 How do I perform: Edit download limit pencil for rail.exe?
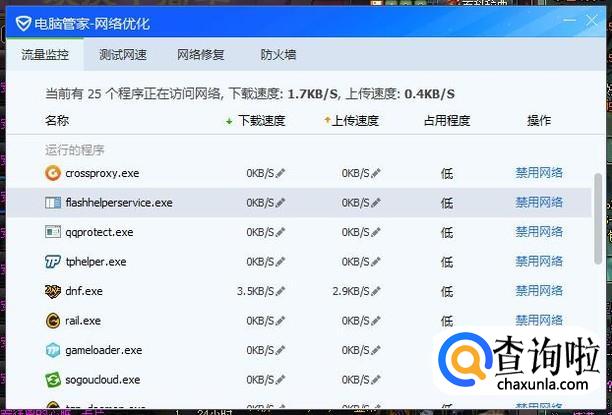pyautogui.click(x=280, y=321)
